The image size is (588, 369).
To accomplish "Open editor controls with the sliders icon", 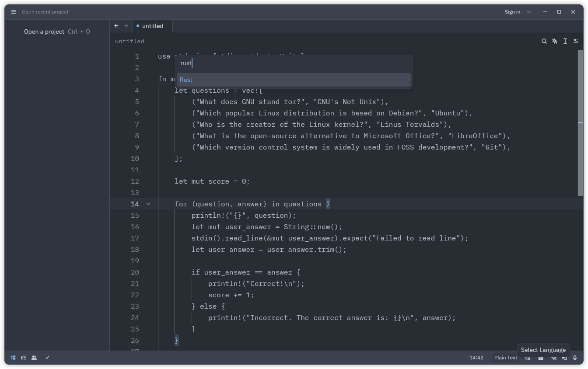I will pos(575,41).
